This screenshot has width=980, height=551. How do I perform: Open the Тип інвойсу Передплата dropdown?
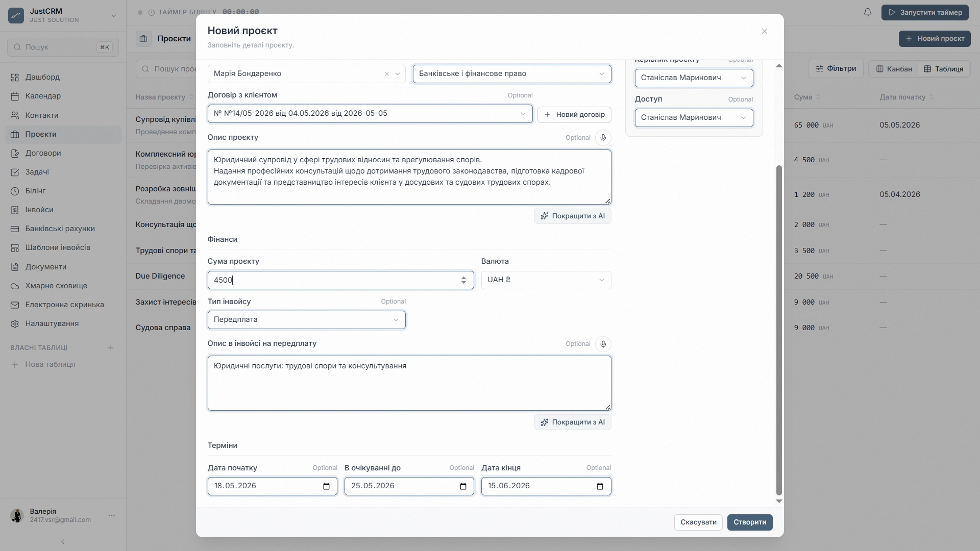point(306,320)
